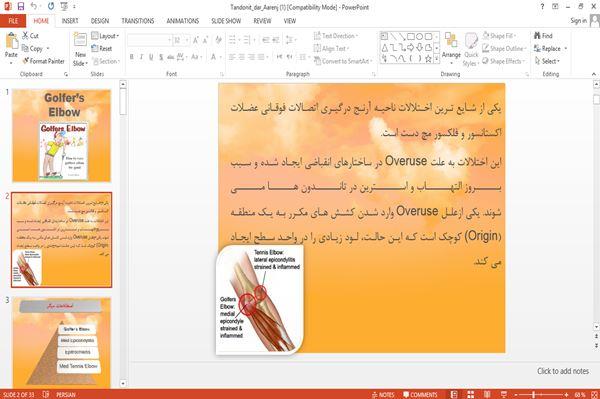Fit slide to current window icon
The image size is (600, 399).
coord(595,394)
